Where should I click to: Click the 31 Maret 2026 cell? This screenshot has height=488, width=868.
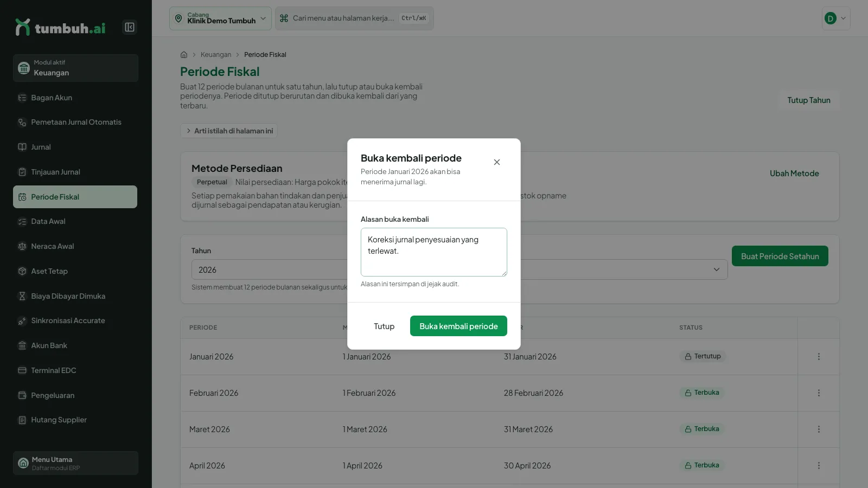coord(528,429)
